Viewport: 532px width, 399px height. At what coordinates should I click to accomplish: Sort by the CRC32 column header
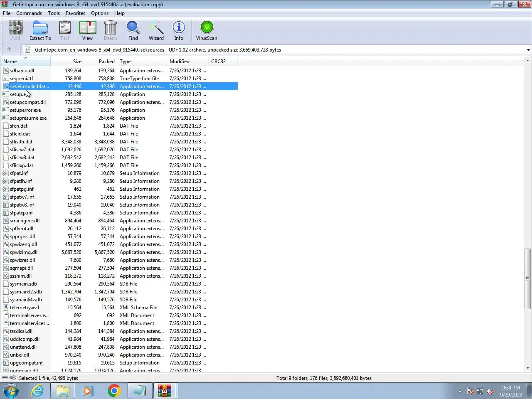point(223,61)
